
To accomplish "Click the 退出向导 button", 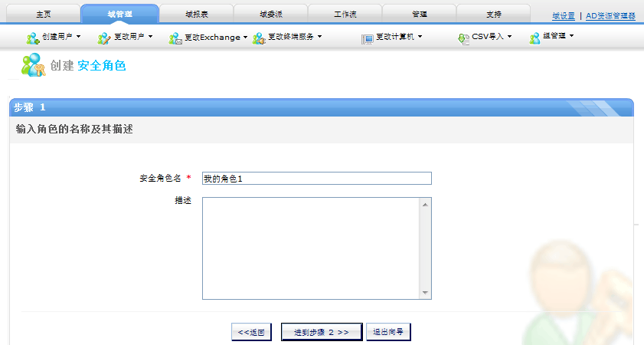I will (x=389, y=332).
